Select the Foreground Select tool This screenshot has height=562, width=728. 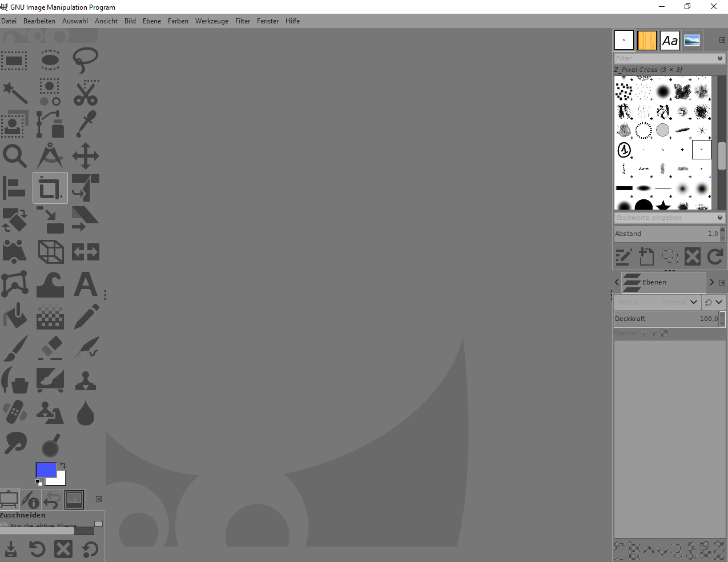14,124
